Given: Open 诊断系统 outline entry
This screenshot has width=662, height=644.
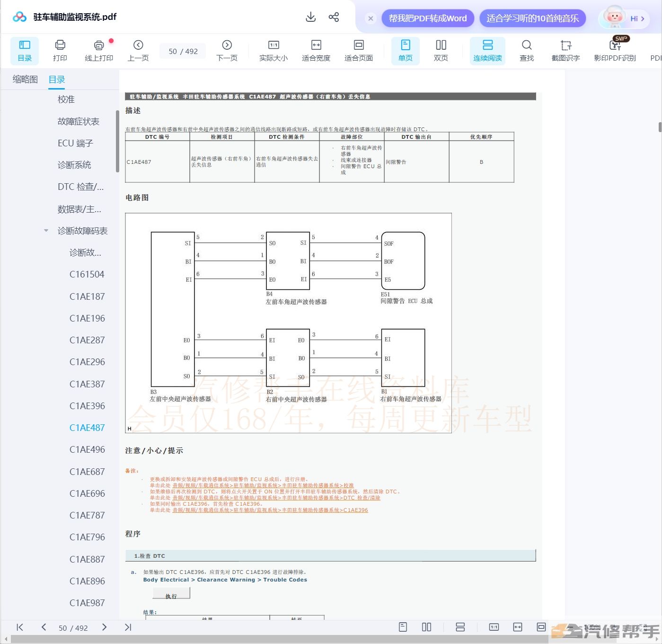Looking at the screenshot, I should click(74, 165).
